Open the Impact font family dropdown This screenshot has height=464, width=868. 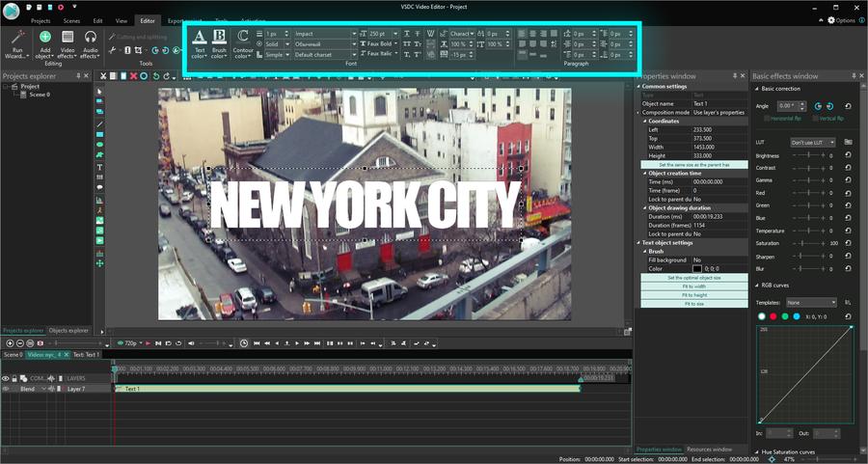pyautogui.click(x=354, y=34)
